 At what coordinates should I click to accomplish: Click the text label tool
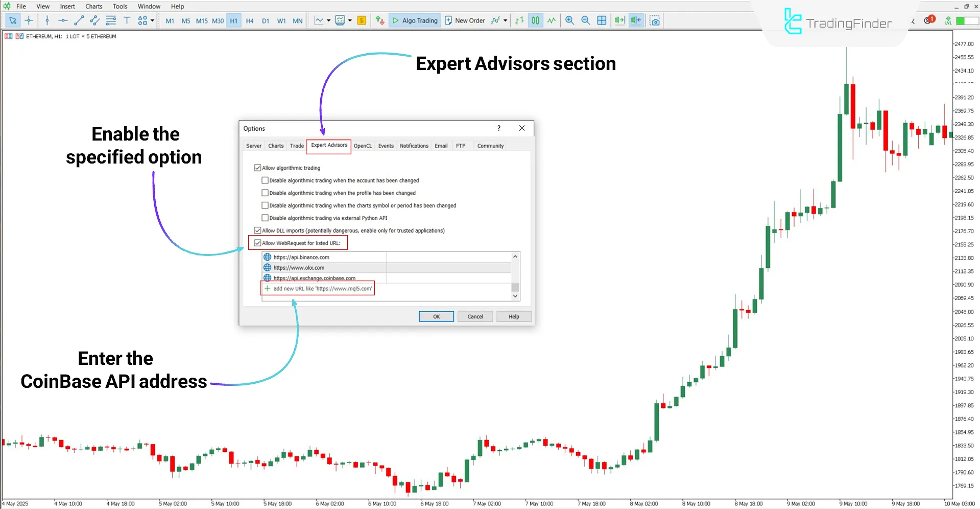[x=127, y=20]
